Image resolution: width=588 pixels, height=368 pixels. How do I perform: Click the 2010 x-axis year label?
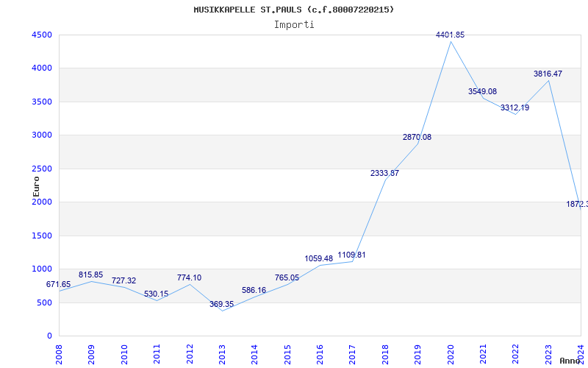(x=124, y=355)
